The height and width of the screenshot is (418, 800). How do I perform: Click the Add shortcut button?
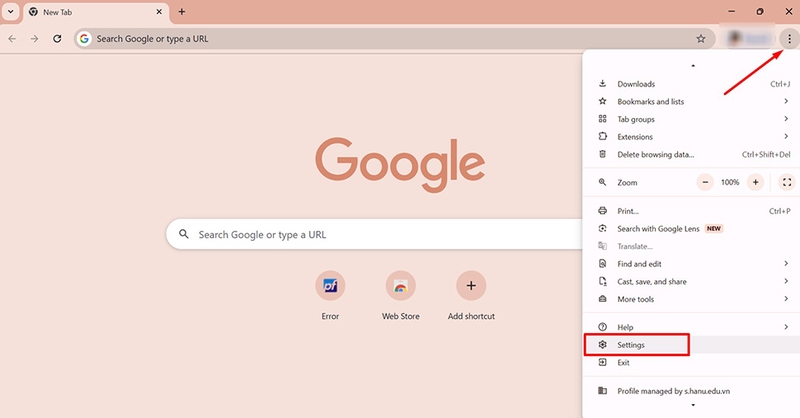pos(471,296)
